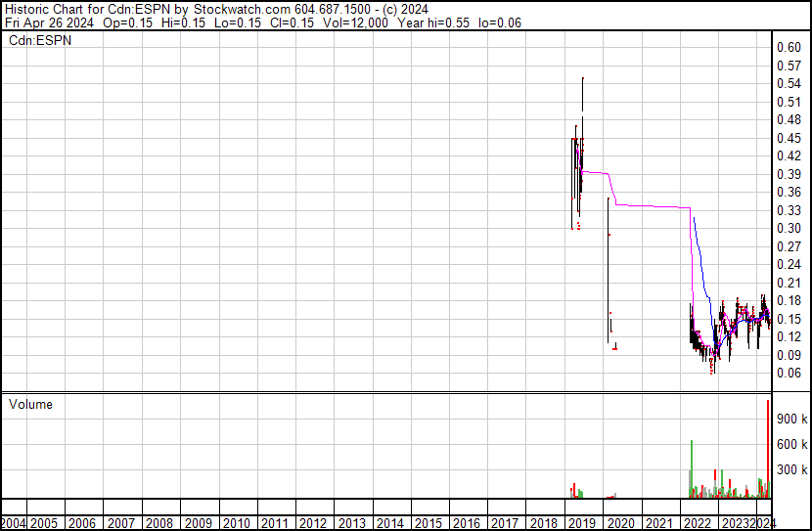Viewport: 812px width, 531px height.
Task: Click the '300 k' volume axis label
Action: click(x=791, y=469)
